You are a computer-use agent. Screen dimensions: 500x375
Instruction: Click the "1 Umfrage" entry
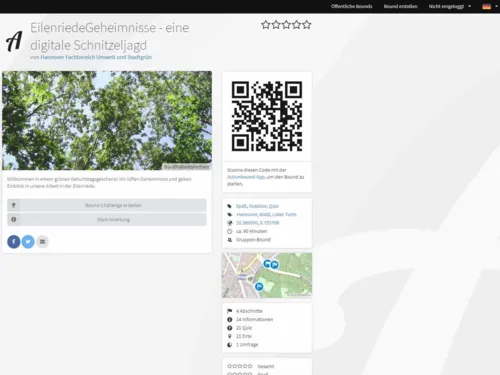click(247, 344)
